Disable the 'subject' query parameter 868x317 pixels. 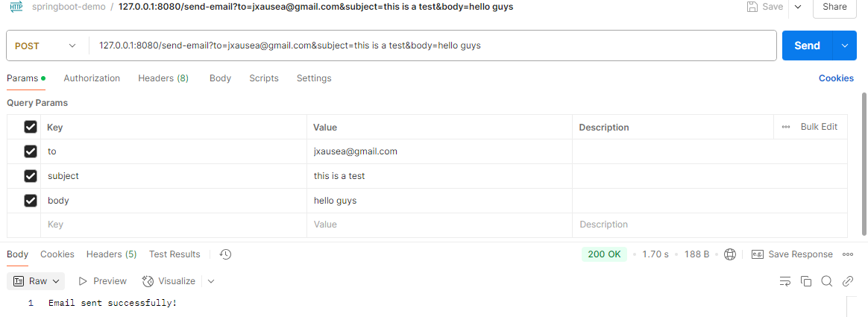pos(31,176)
